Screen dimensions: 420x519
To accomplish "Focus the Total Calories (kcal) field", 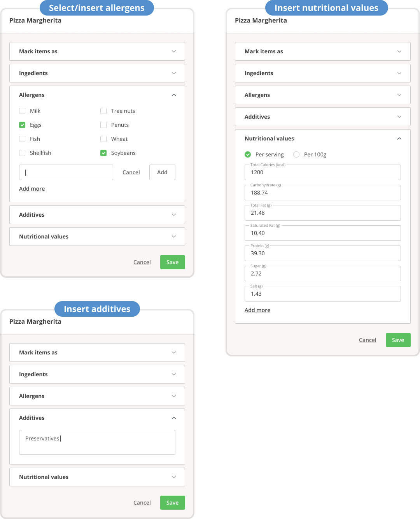I will [323, 172].
